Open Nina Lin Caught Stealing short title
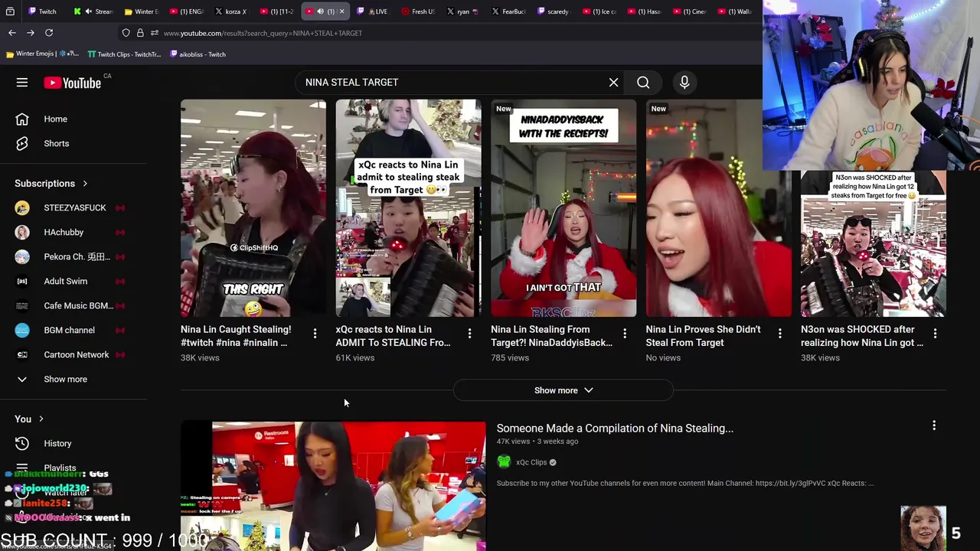The width and height of the screenshot is (980, 551). pos(236,336)
